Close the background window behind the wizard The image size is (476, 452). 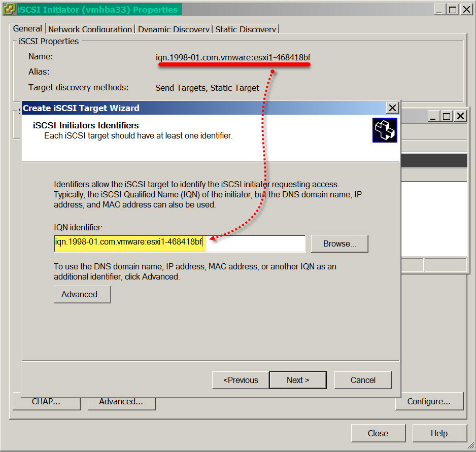460,116
